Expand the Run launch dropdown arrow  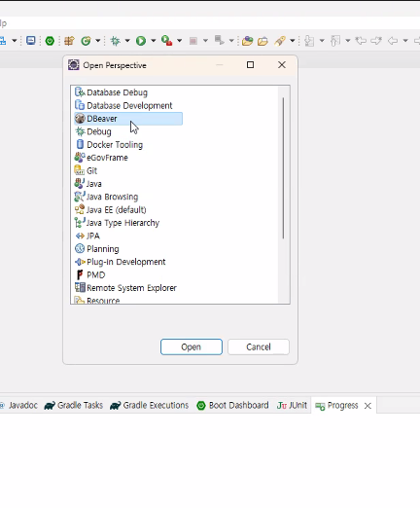click(x=154, y=41)
